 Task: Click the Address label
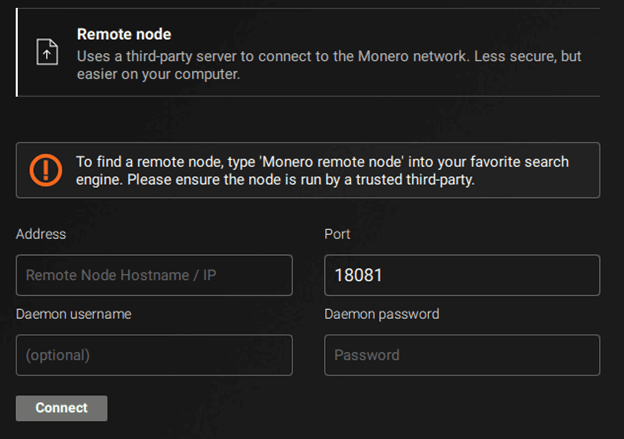(x=41, y=234)
